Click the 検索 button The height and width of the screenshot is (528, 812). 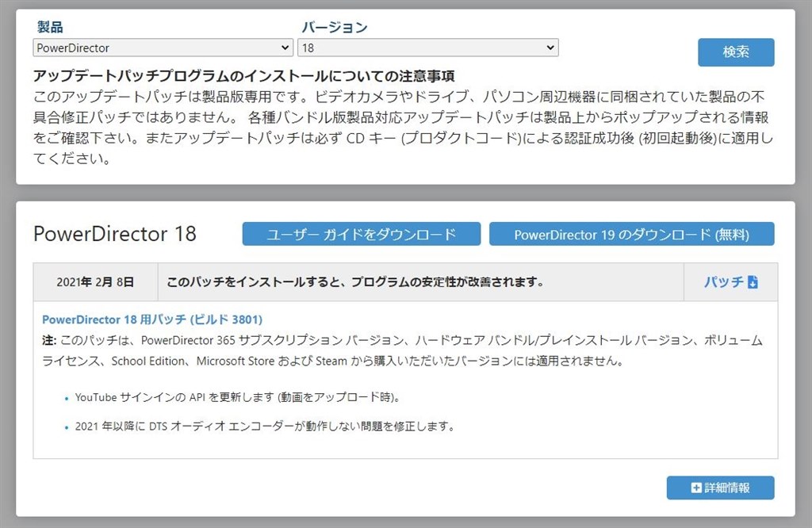(736, 52)
